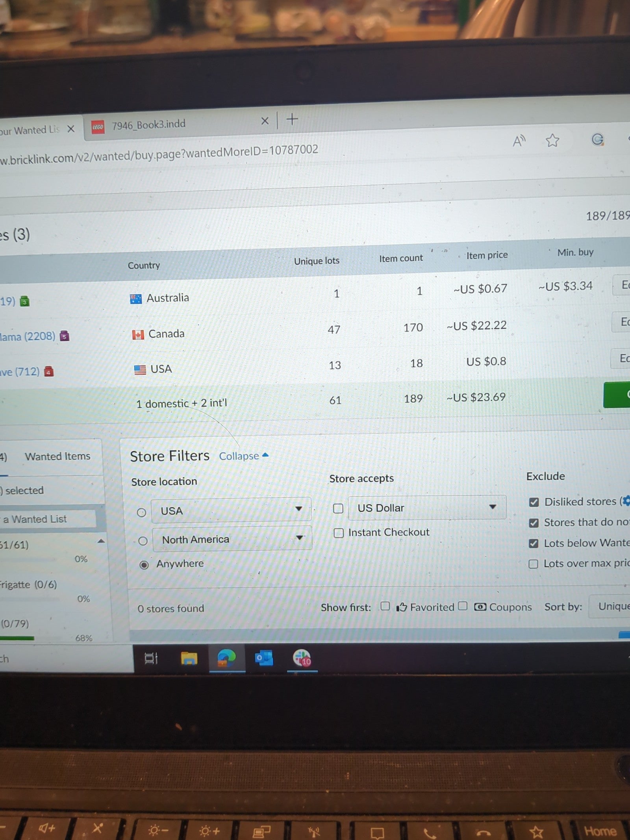
Task: Click the Coupons ticket icon
Action: pos(480,607)
